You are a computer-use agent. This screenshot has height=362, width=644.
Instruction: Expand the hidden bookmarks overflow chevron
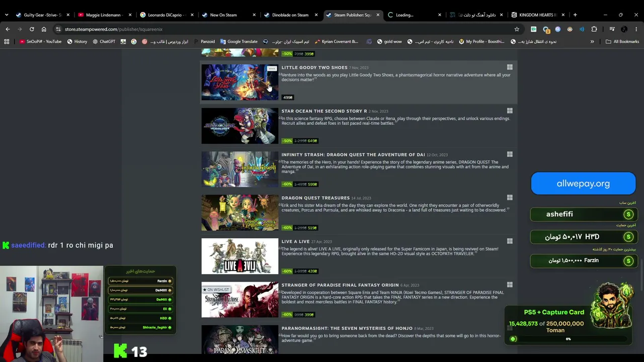pyautogui.click(x=592, y=42)
